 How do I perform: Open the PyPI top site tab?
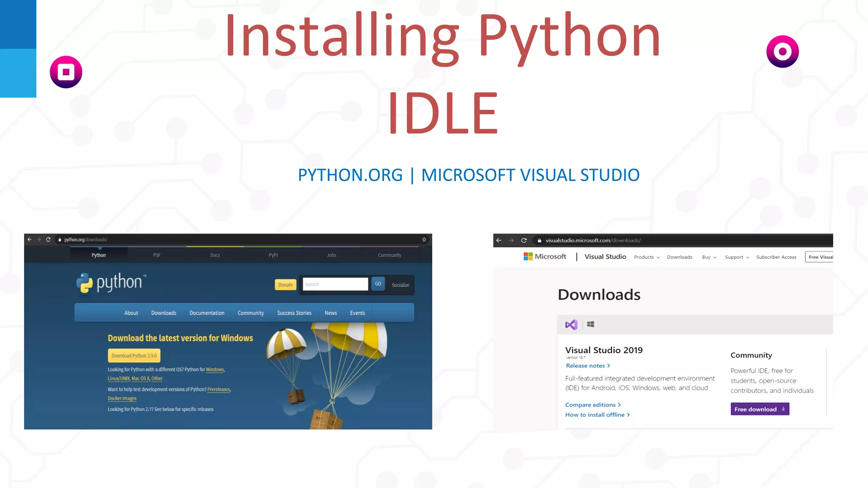(x=273, y=255)
